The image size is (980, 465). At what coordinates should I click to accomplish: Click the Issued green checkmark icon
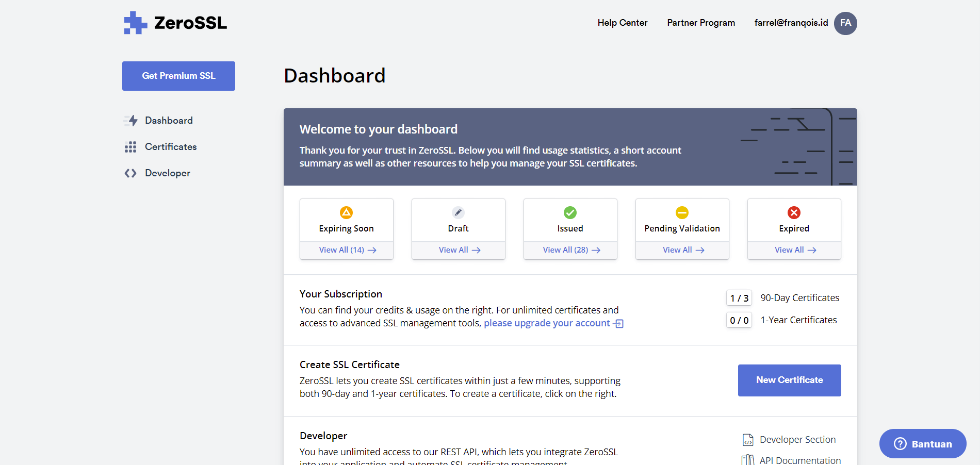point(570,212)
